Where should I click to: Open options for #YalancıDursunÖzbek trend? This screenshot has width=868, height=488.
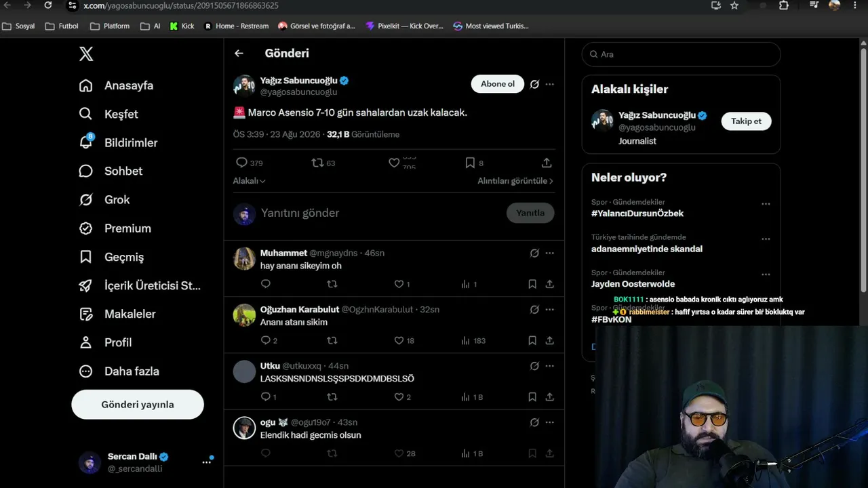pyautogui.click(x=766, y=204)
